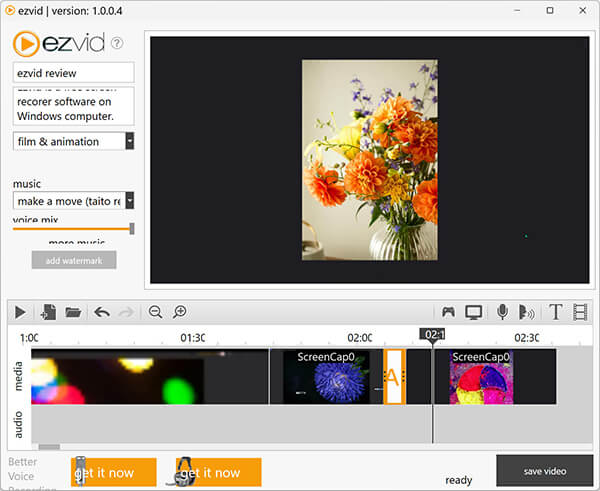
Task: Minimize the ezvid window
Action: tap(517, 10)
